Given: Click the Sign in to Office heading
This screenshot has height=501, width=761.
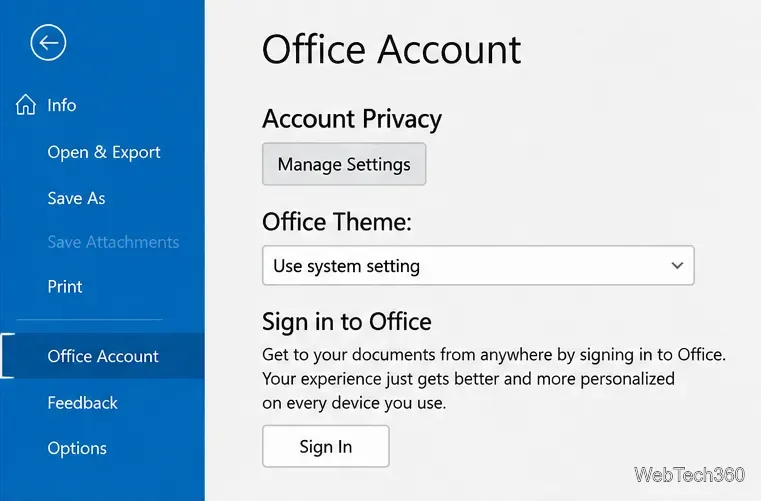Looking at the screenshot, I should click(x=347, y=322).
